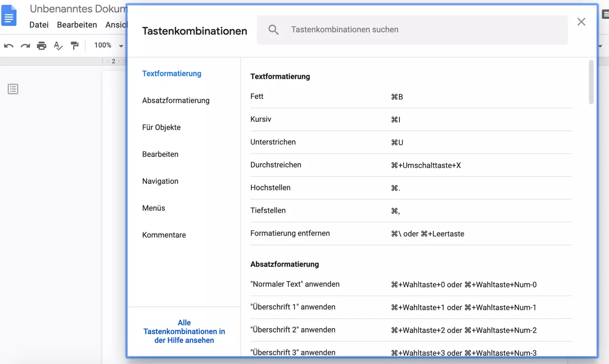Redo the action via the toolbar arrow

click(25, 46)
